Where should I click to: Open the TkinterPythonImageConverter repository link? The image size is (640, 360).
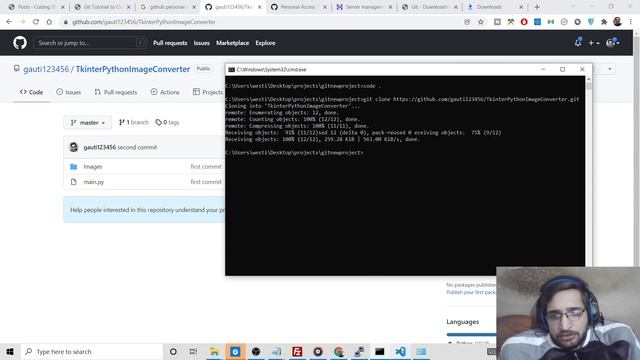(133, 69)
